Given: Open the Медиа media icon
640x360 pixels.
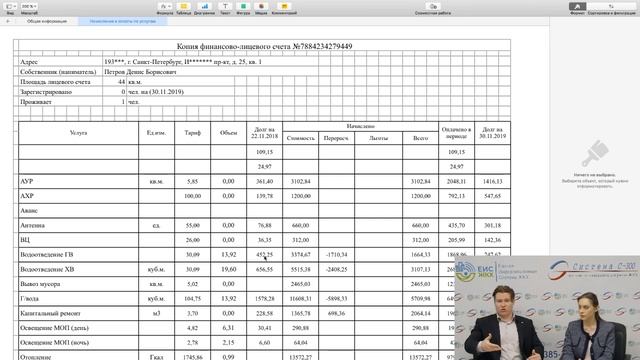Looking at the screenshot, I should 261,7.
